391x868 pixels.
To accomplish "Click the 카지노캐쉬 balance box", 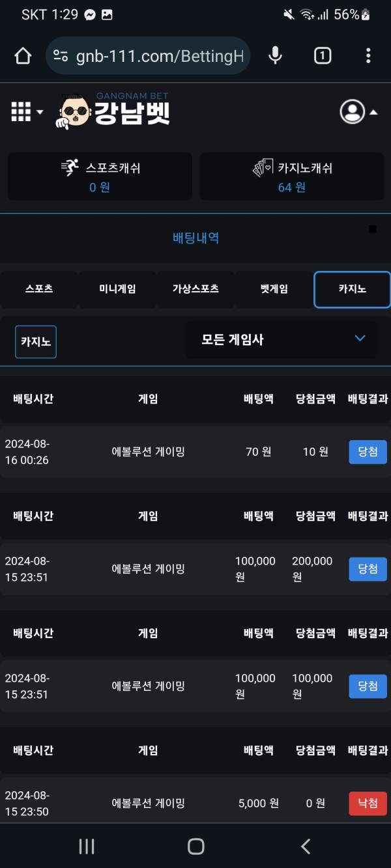I will pos(291,176).
